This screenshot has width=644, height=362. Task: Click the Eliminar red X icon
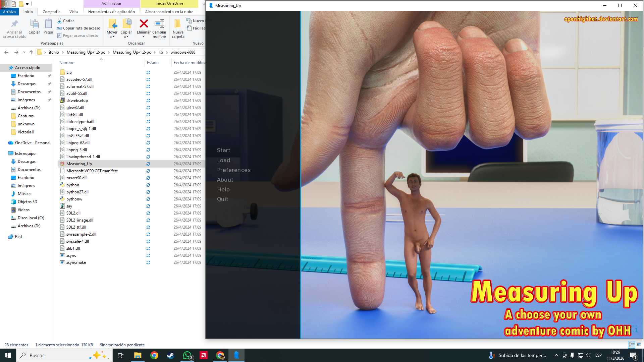coord(144,24)
